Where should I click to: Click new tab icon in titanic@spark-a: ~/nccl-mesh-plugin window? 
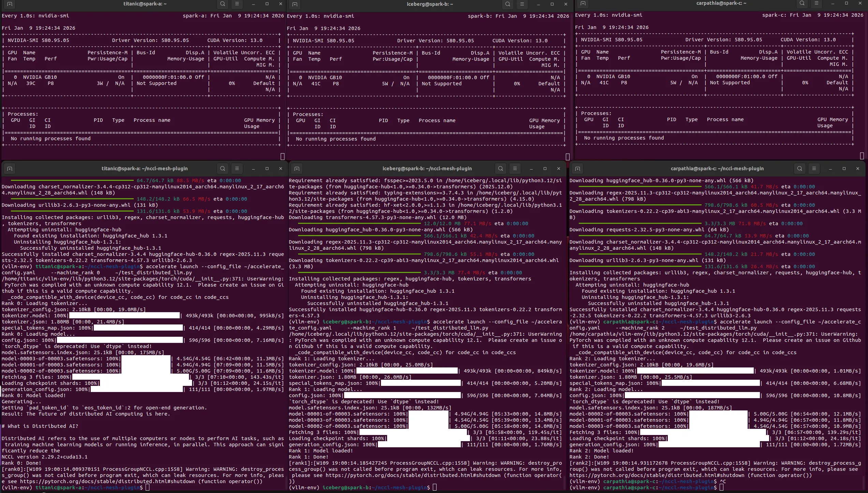click(10, 169)
